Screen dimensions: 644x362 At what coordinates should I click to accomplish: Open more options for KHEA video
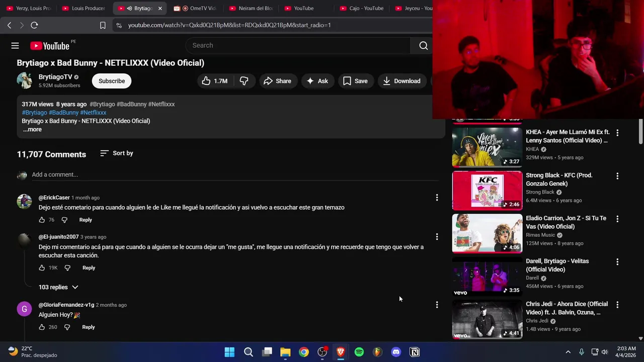tap(617, 133)
